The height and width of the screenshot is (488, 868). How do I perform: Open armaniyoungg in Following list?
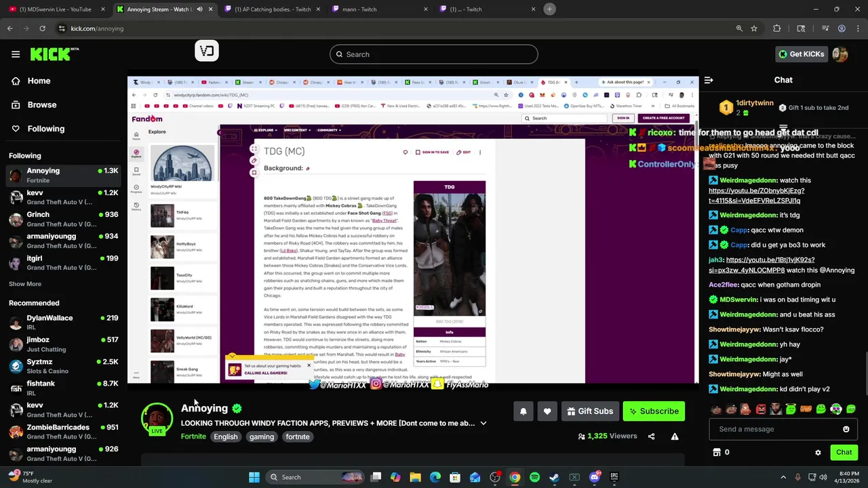point(64,241)
